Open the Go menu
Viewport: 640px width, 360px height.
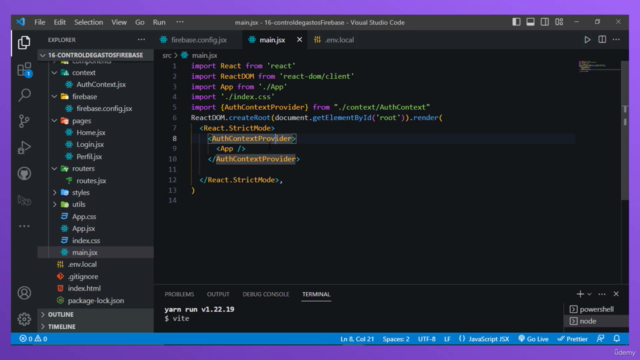pyautogui.click(x=140, y=22)
